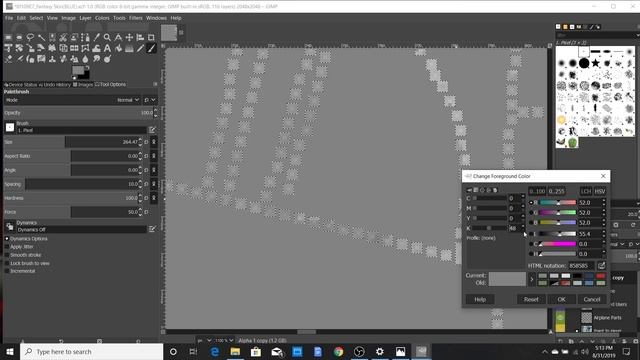Select the R channel radio button

[531, 202]
